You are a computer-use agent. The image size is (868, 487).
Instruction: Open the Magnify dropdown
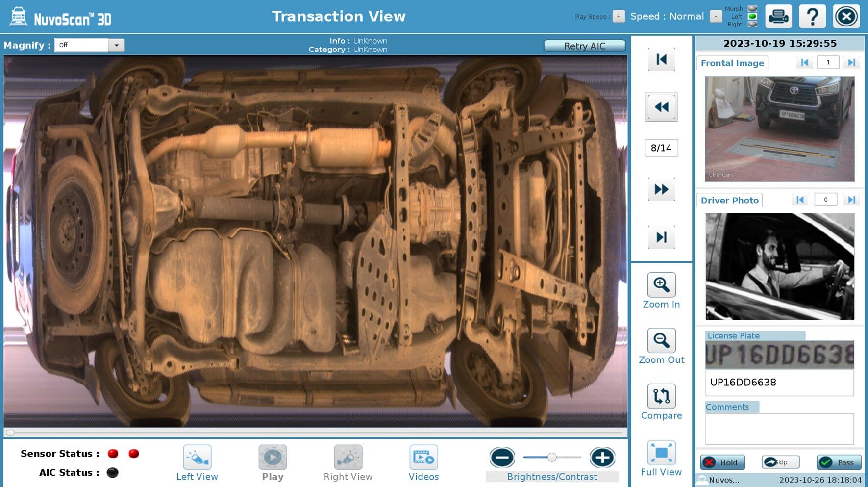[x=116, y=45]
